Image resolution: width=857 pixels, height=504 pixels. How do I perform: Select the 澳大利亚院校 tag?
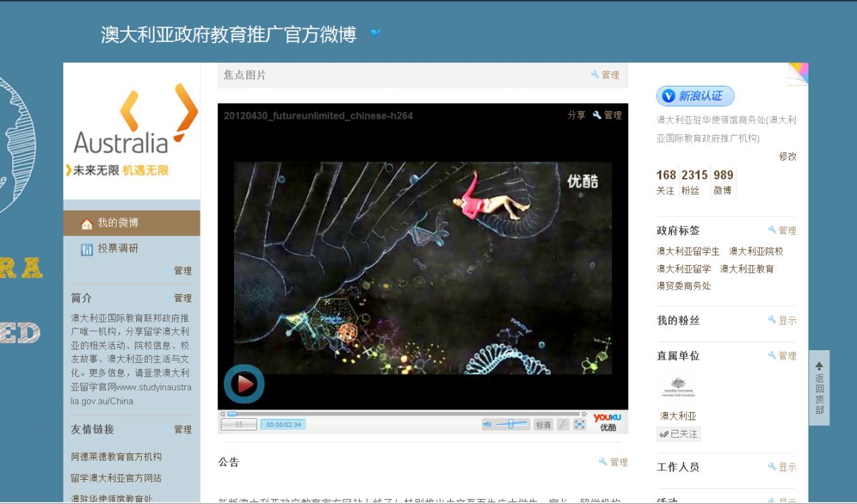756,251
